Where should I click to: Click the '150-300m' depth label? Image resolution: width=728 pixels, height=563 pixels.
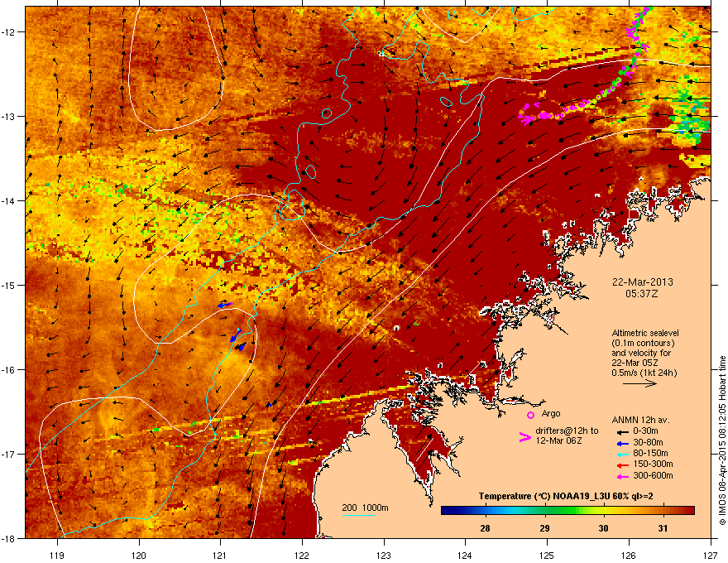tap(653, 464)
